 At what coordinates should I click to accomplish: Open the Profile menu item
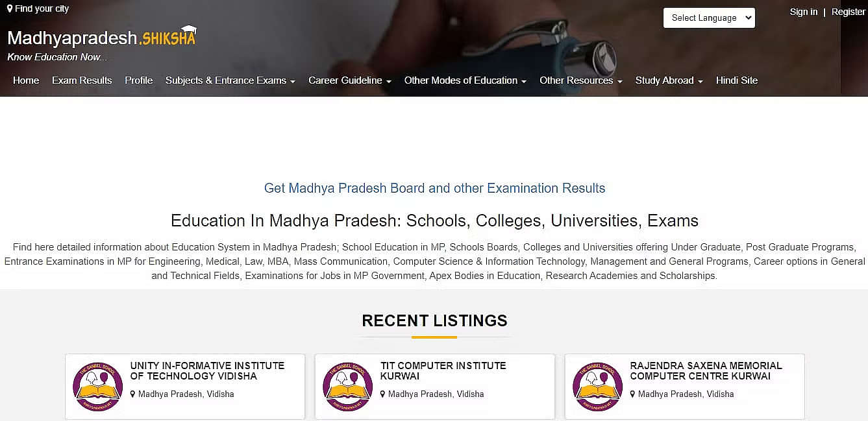139,80
